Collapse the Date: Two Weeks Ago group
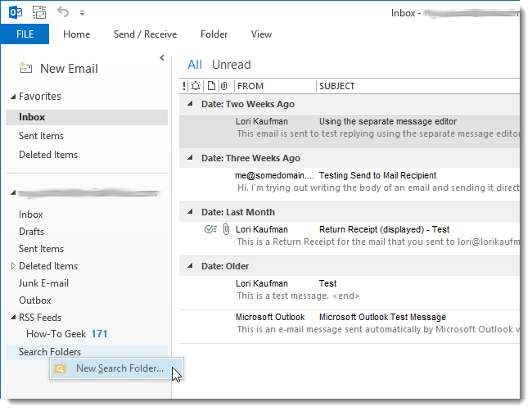 191,103
